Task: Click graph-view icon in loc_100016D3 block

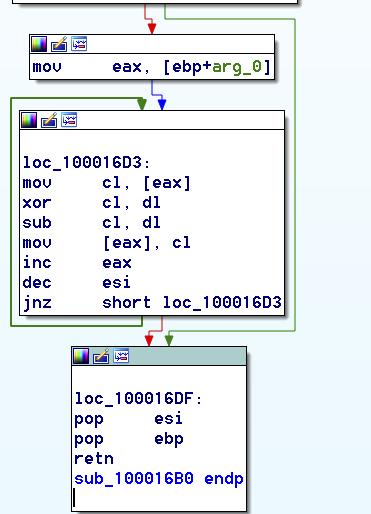Action: (69, 120)
